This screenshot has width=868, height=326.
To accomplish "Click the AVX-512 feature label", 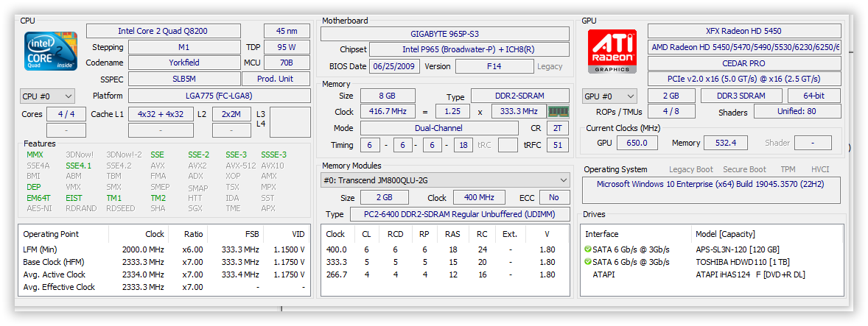I will [x=241, y=166].
